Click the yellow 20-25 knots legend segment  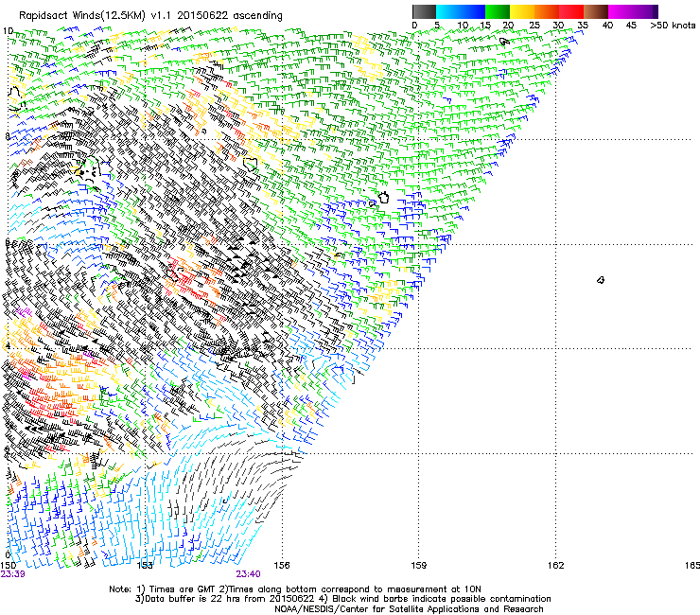tap(522, 11)
